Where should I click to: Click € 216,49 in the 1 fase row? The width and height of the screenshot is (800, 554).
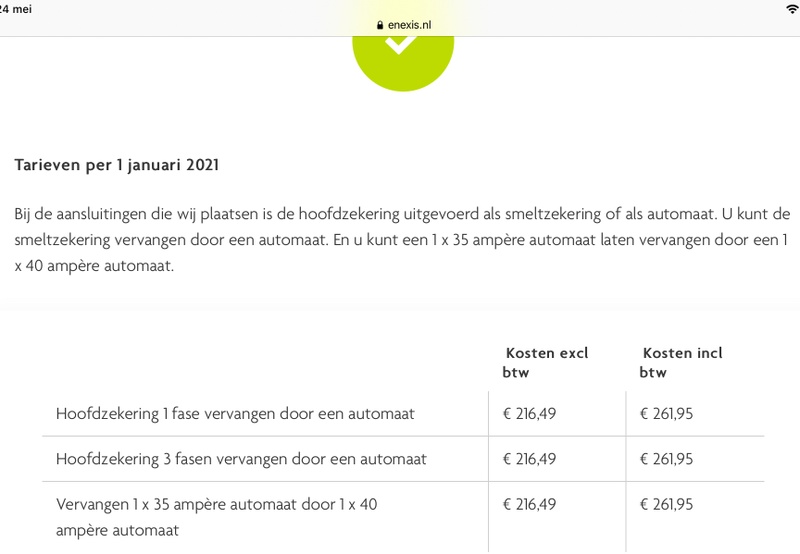click(x=529, y=413)
